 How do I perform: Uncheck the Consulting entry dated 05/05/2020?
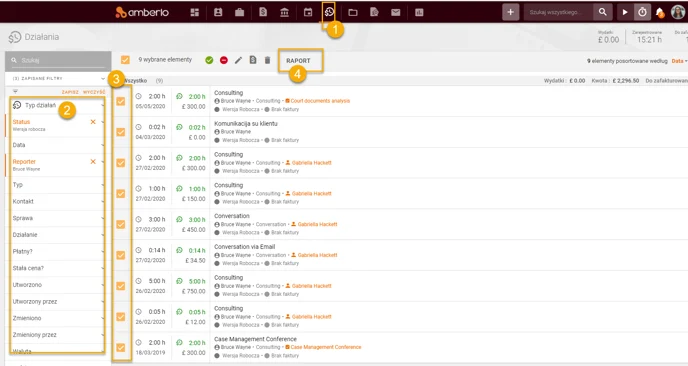pyautogui.click(x=120, y=101)
